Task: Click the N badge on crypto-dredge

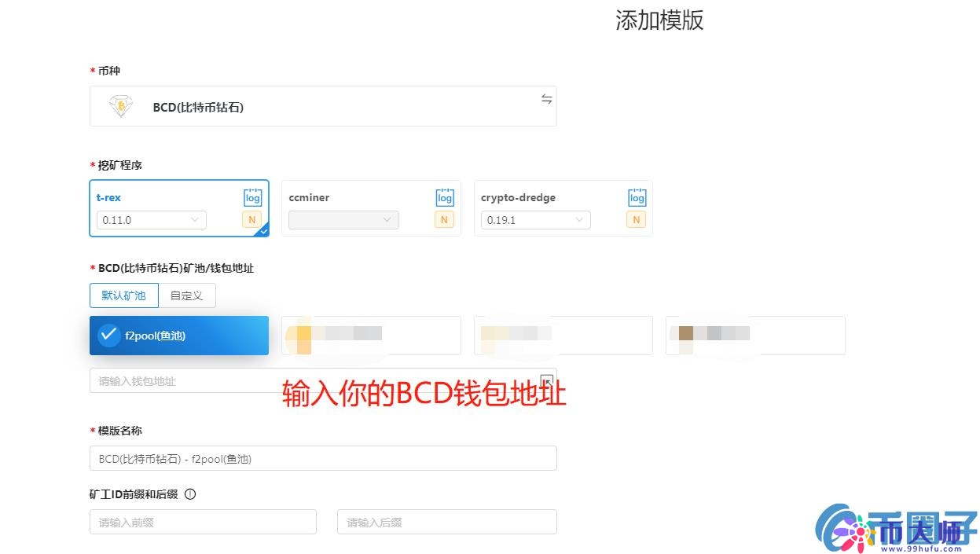Action: point(636,220)
